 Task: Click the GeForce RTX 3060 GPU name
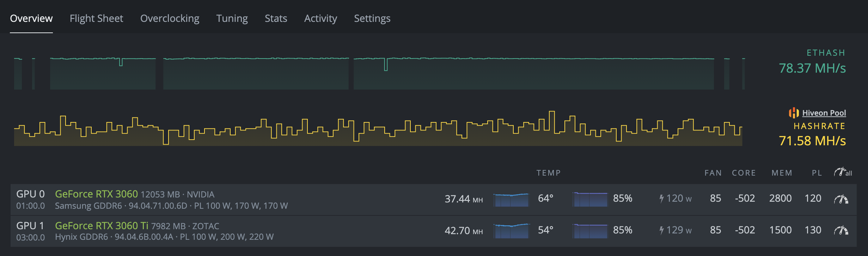[x=96, y=194]
